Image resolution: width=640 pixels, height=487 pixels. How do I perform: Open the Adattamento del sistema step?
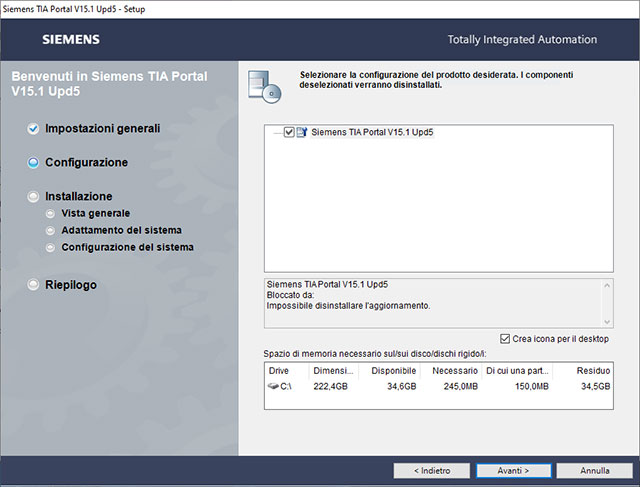coord(121,230)
